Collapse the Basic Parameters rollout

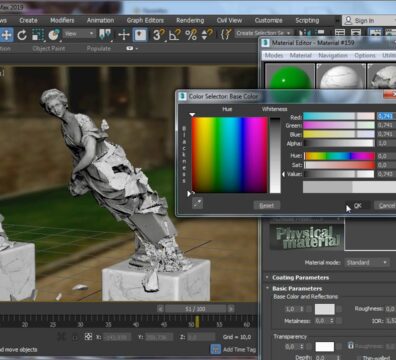[x=297, y=288]
